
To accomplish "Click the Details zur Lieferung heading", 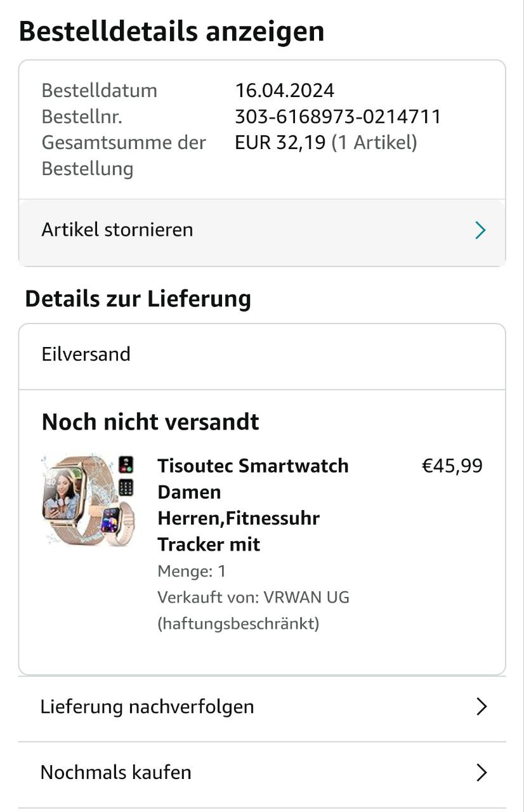I will point(138,299).
